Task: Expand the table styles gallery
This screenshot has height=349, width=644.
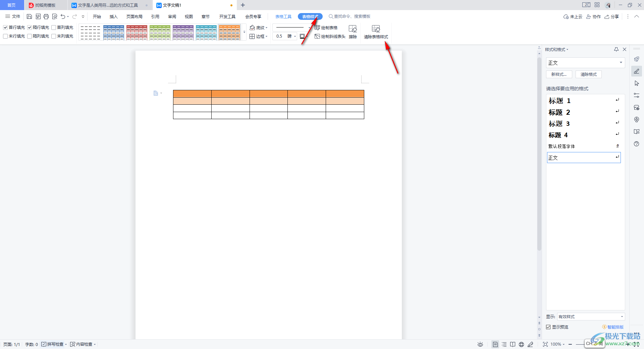Action: 244,32
